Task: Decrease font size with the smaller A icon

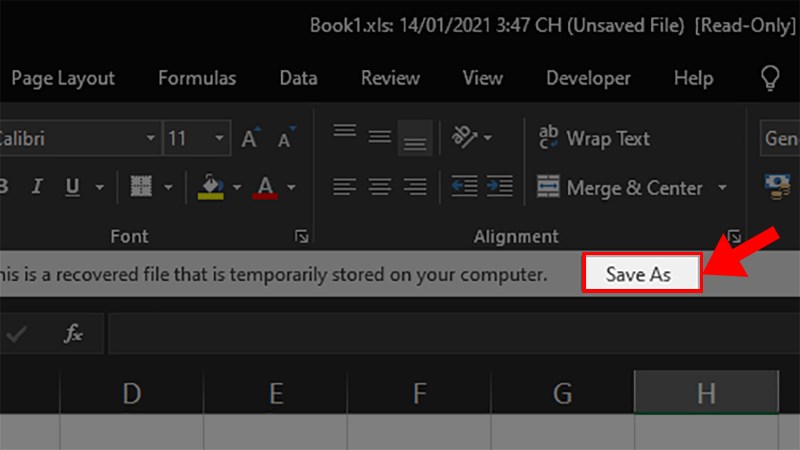Action: [x=286, y=139]
